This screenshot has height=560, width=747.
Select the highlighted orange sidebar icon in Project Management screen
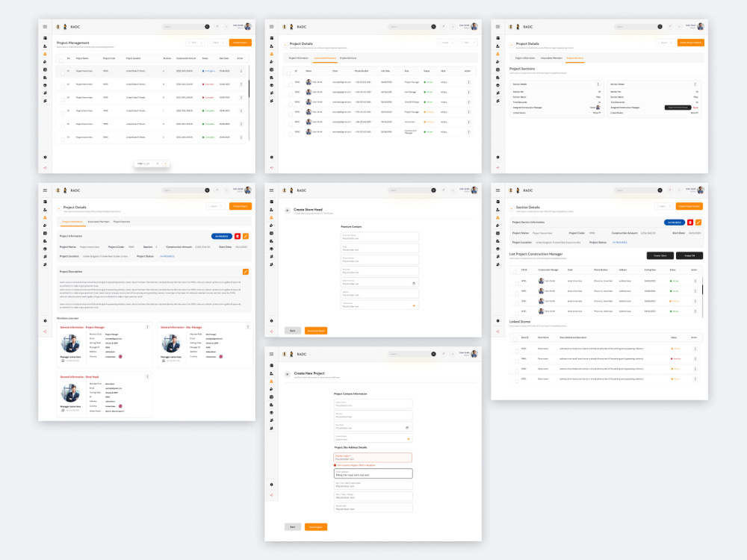46,54
